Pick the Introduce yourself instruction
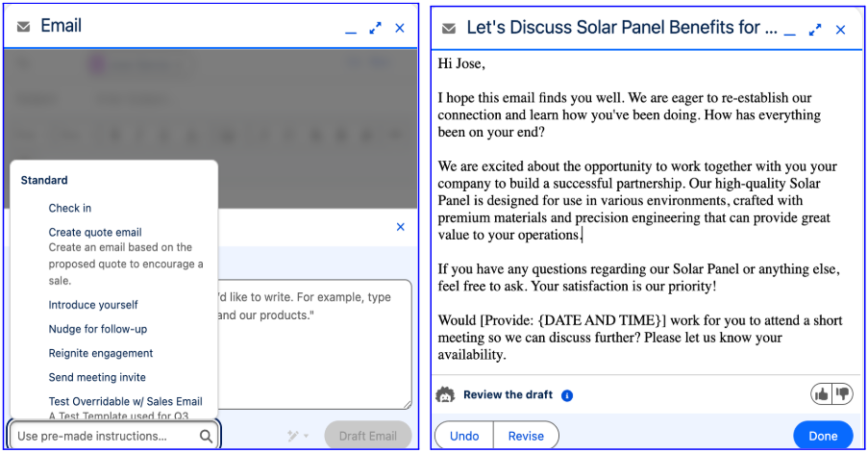This screenshot has width=868, height=453. tap(93, 305)
